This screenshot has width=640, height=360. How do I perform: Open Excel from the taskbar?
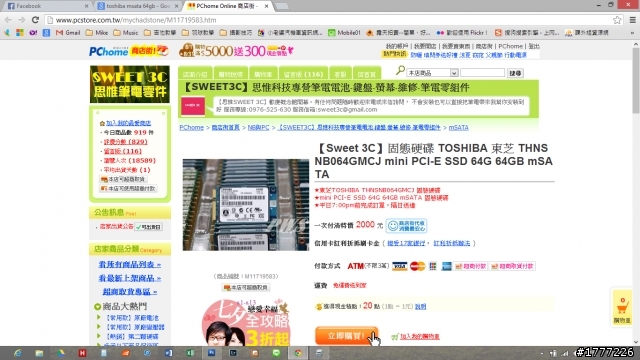point(190,353)
